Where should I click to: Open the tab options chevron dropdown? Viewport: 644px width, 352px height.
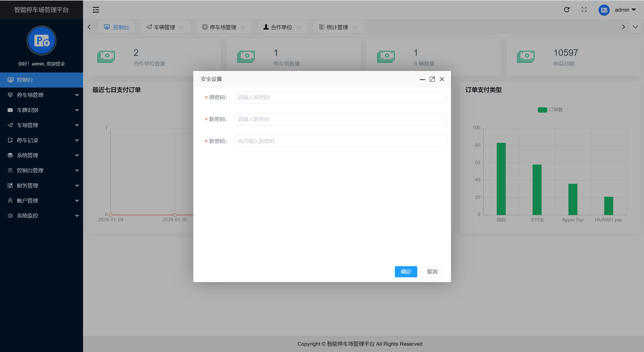tap(635, 27)
